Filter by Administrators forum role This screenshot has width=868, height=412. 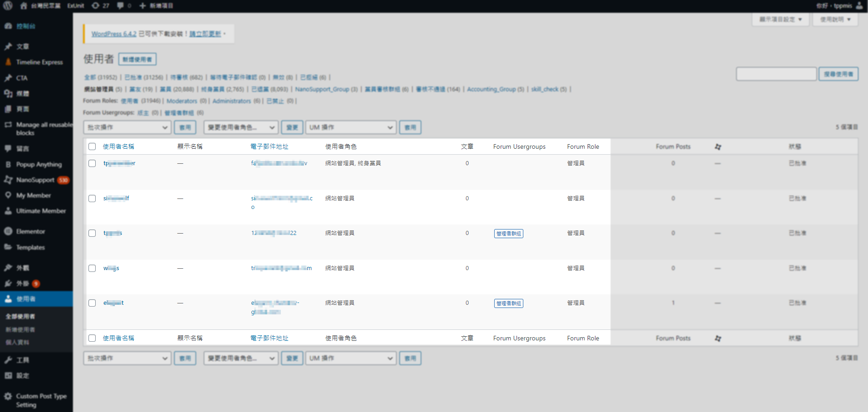click(232, 101)
